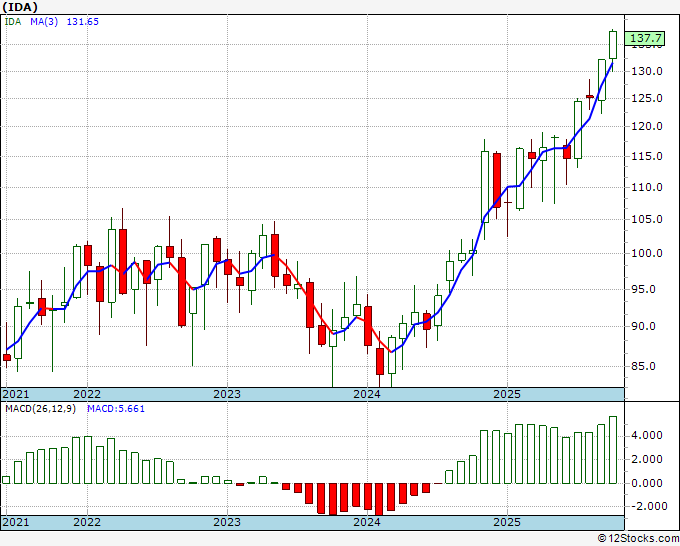Click the 137.7 current price tag
This screenshot has height=546, width=680.
click(x=646, y=38)
